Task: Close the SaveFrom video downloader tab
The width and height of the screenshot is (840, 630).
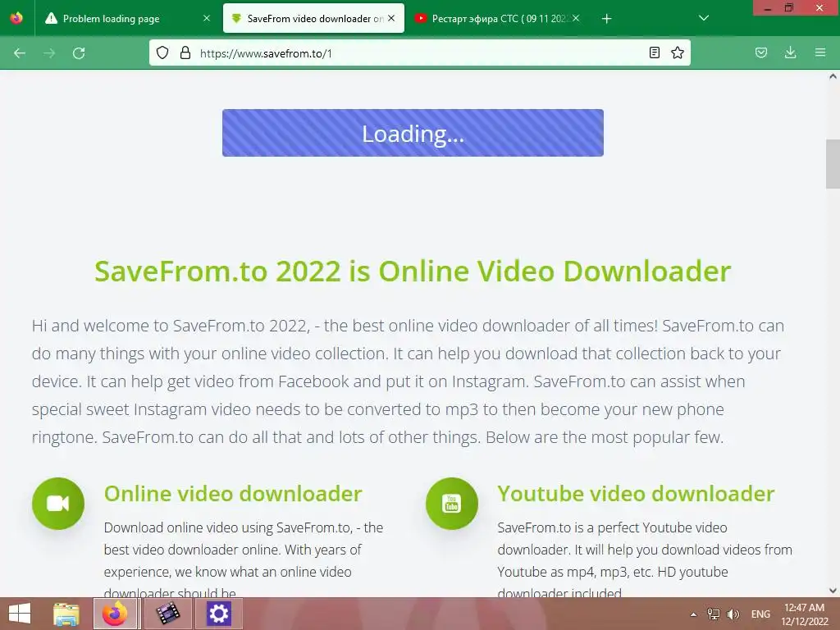Action: [x=391, y=18]
